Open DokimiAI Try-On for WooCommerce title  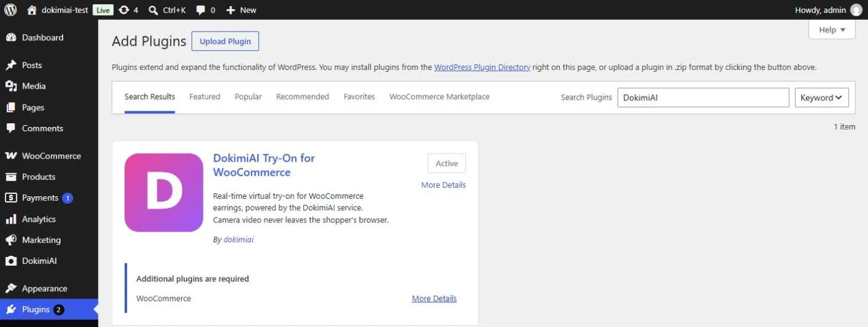click(264, 165)
